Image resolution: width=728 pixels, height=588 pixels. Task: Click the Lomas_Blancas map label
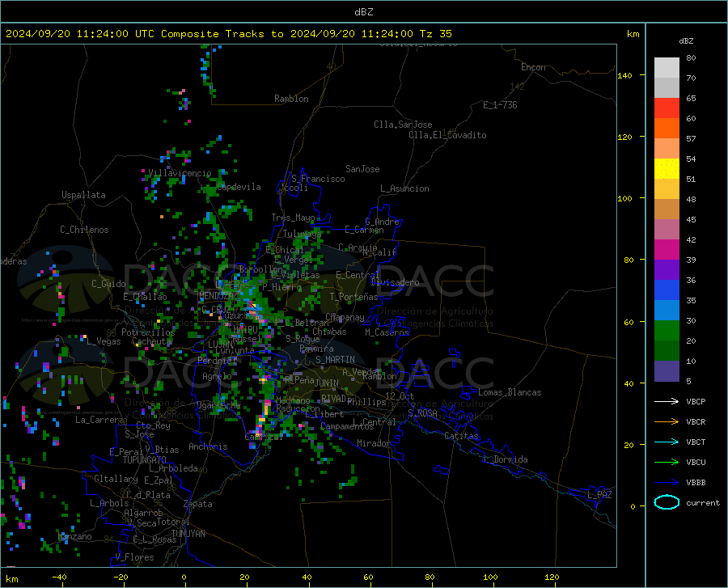510,392
